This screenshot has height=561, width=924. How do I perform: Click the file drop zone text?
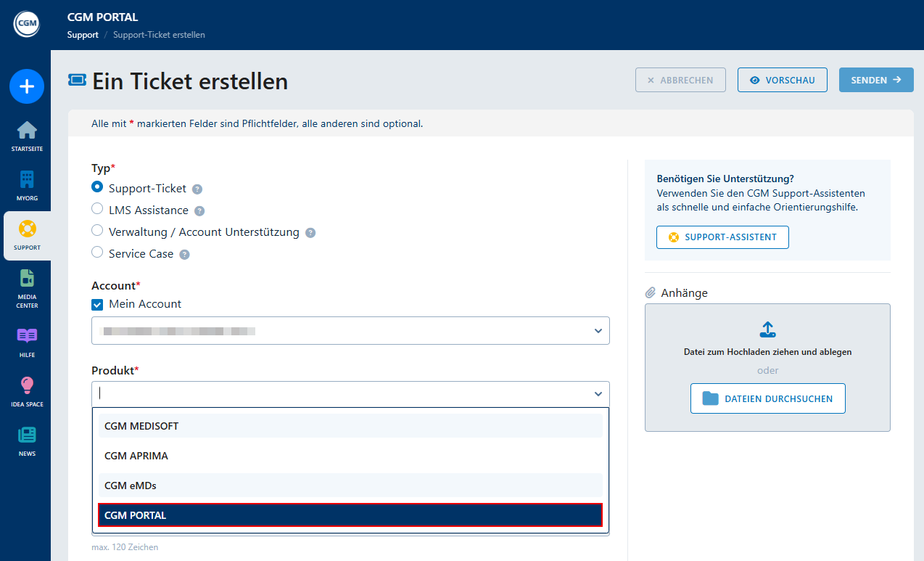pos(767,352)
